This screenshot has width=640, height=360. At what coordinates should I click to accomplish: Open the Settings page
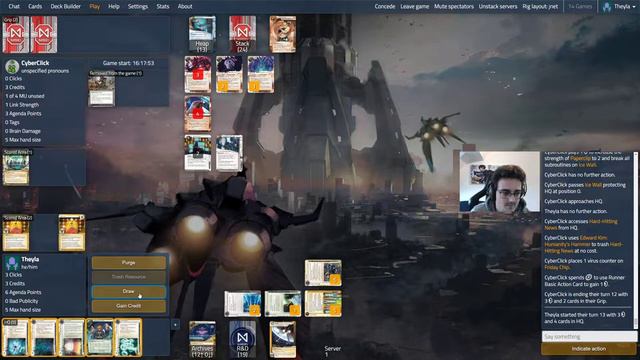click(138, 7)
